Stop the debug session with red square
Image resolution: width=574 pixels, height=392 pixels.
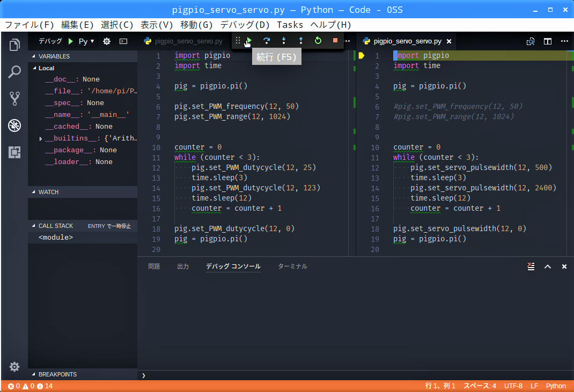pos(335,40)
